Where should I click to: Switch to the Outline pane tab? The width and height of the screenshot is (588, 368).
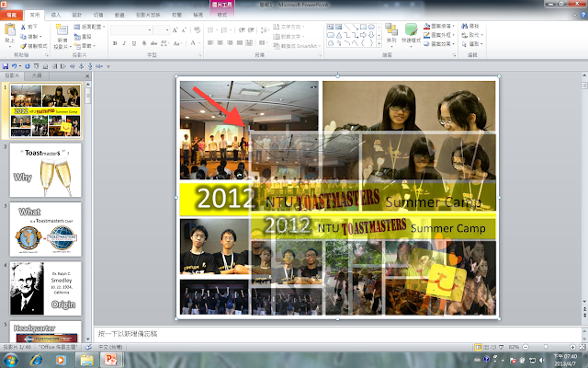click(37, 75)
